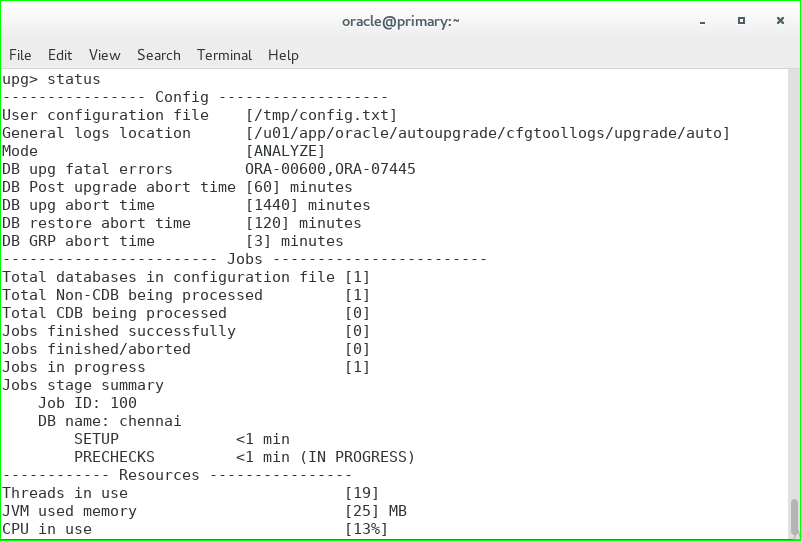
Task: Click the /tmp/config.txt path text
Action: 321,115
